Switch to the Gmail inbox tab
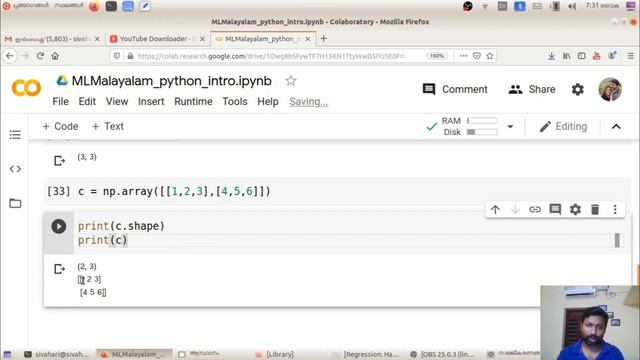Viewport: 640px width, 360px height. [52, 39]
